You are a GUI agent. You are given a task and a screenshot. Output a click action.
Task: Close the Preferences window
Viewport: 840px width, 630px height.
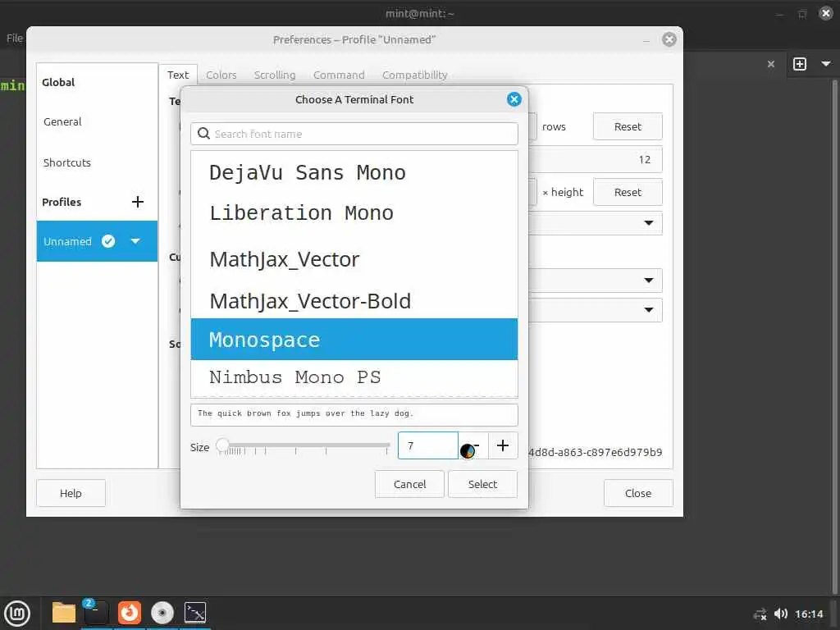669,39
